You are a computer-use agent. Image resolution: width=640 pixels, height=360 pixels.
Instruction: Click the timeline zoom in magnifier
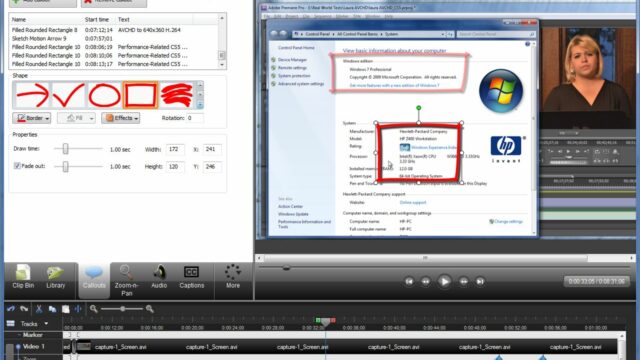click(x=150, y=309)
